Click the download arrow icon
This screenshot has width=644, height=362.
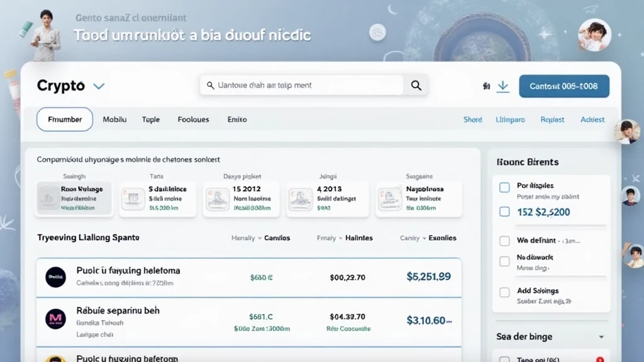pos(502,86)
